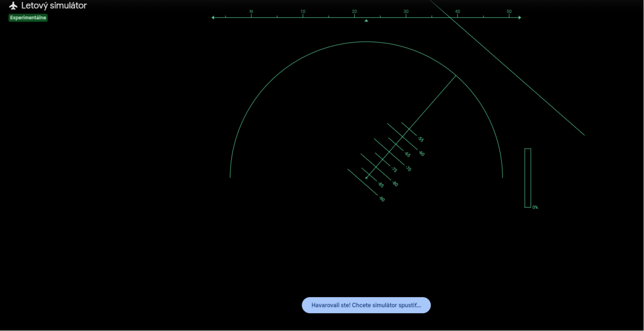Click the left arrow on heading tape
This screenshot has width=644, height=331.
click(x=213, y=18)
